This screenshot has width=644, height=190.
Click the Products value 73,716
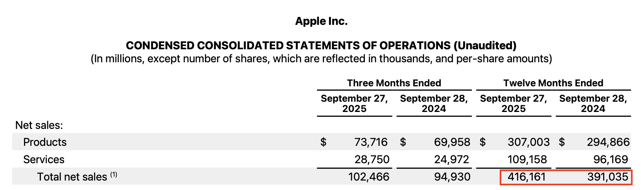tap(371, 142)
